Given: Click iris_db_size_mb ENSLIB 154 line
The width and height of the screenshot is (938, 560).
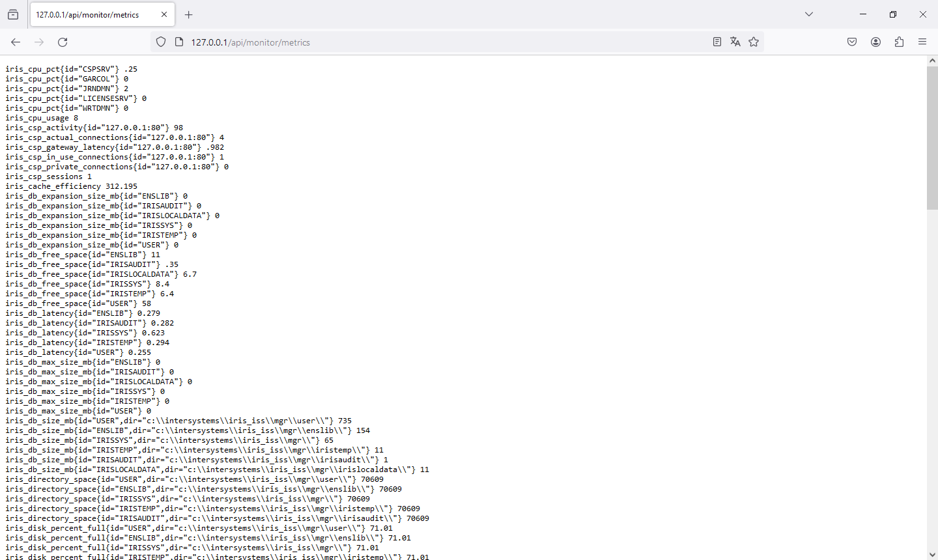Looking at the screenshot, I should click(188, 430).
